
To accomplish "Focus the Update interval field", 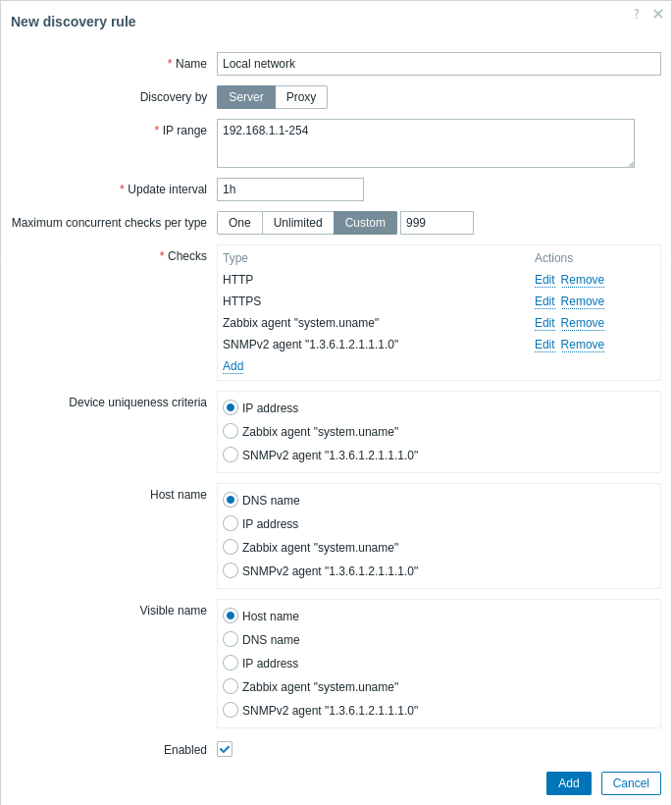I will [x=290, y=189].
